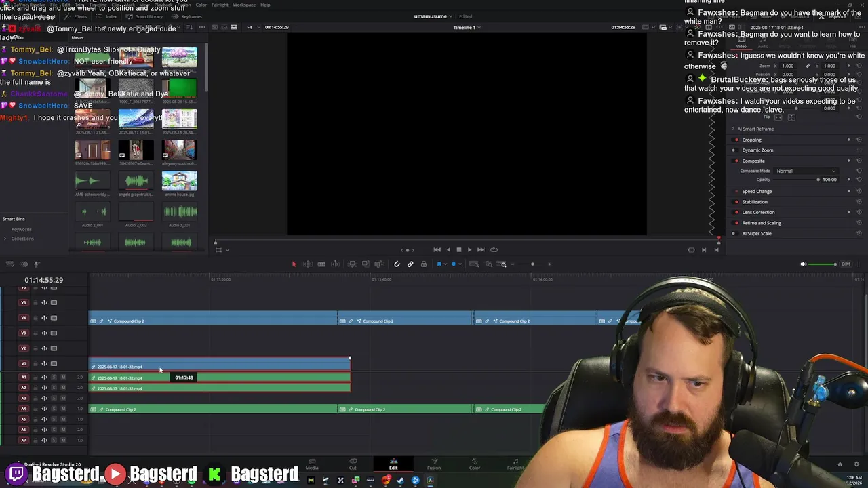Click the Custom Zoom magnifier icon
The image size is (868, 488).
[x=502, y=264]
